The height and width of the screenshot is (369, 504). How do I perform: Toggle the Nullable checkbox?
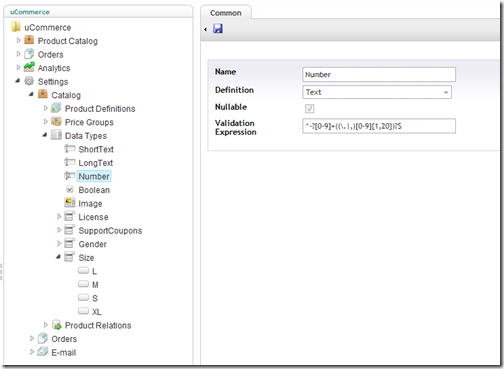pos(309,108)
